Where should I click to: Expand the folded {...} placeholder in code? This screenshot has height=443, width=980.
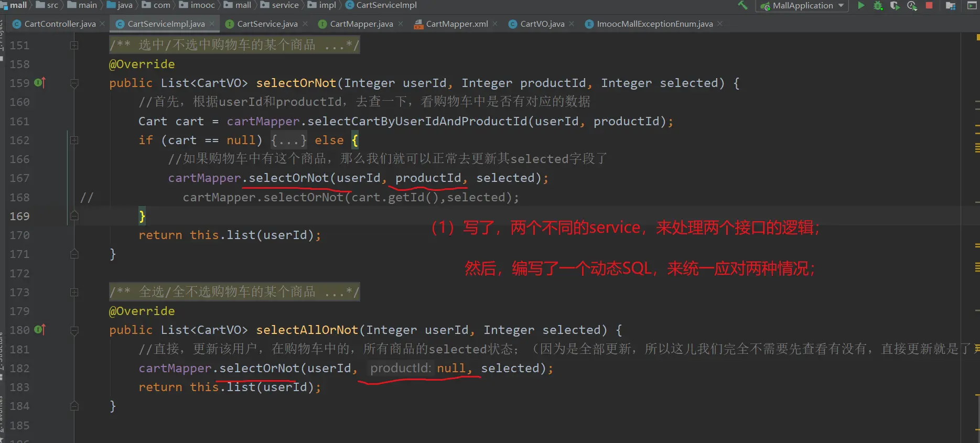289,141
